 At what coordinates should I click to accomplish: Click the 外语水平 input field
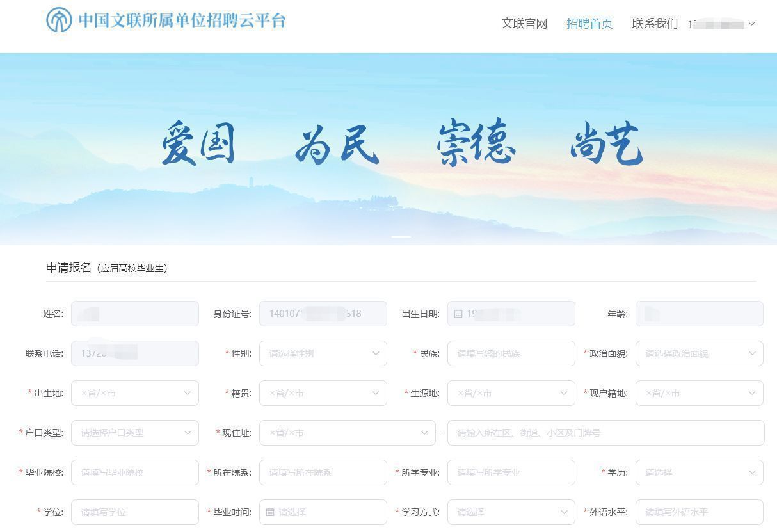698,512
